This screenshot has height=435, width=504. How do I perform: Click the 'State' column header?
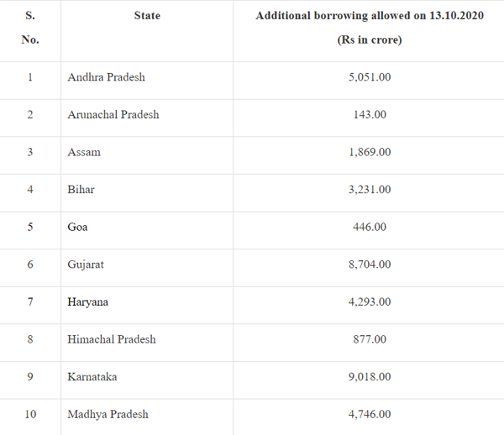147,15
